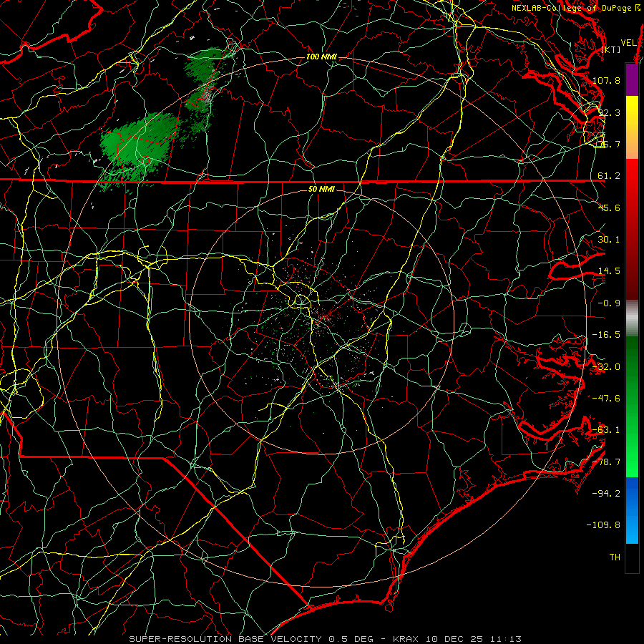Screen dimensions: 644x644
Task: Select the 45.6 legend value
Action: [609, 208]
